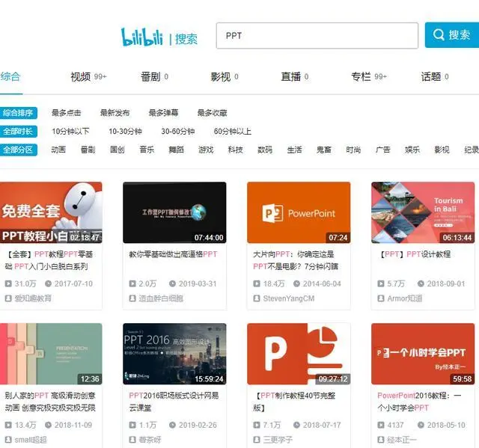Viewport: 479px width, 448px height.
Task: Open the 番剧 tab
Action: click(x=154, y=76)
